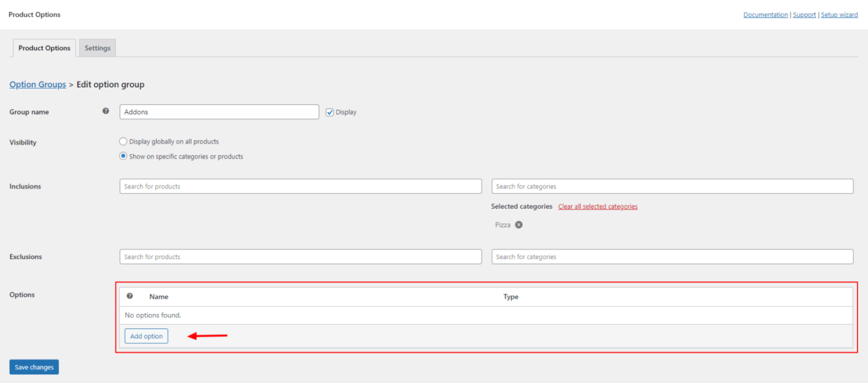Uncheck the Display checkbox
Viewport: 868px width, 383px height.
click(x=329, y=112)
